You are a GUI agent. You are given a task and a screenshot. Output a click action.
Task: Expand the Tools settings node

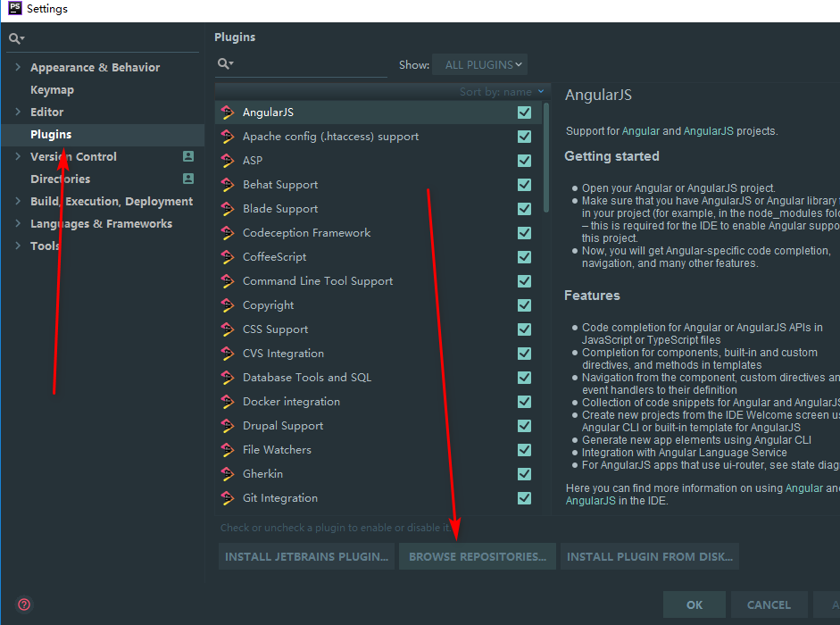18,246
